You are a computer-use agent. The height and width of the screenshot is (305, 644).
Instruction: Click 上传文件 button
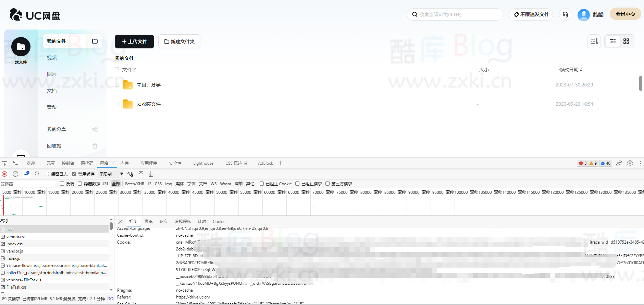pos(134,42)
